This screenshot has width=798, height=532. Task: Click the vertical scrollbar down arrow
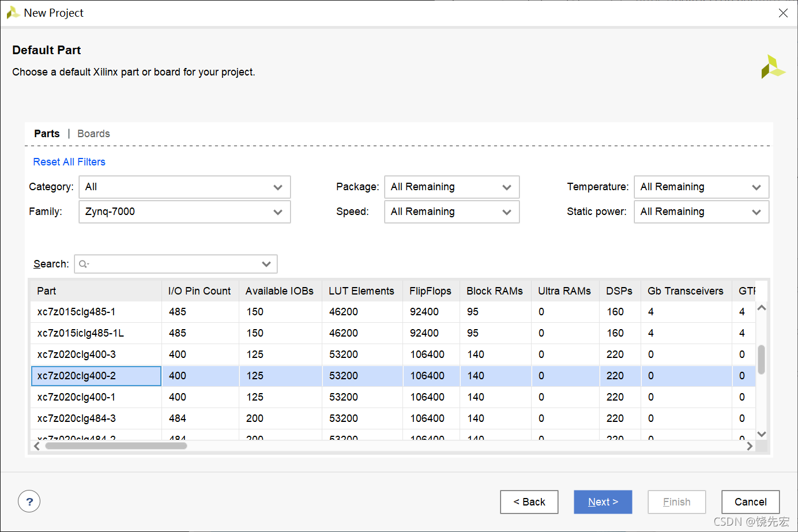762,434
